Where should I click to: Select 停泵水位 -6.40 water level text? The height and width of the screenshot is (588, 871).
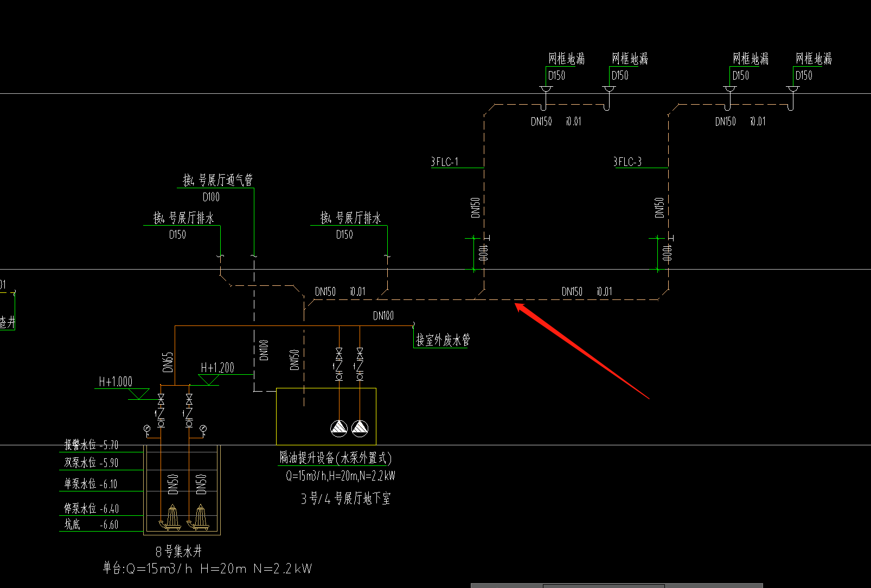point(91,509)
